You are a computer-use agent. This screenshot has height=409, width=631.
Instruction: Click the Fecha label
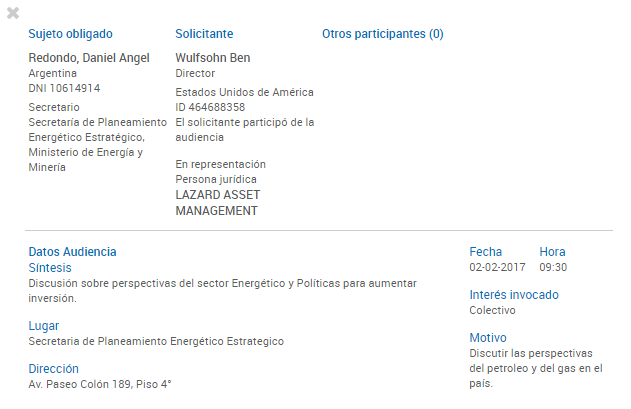click(x=486, y=252)
